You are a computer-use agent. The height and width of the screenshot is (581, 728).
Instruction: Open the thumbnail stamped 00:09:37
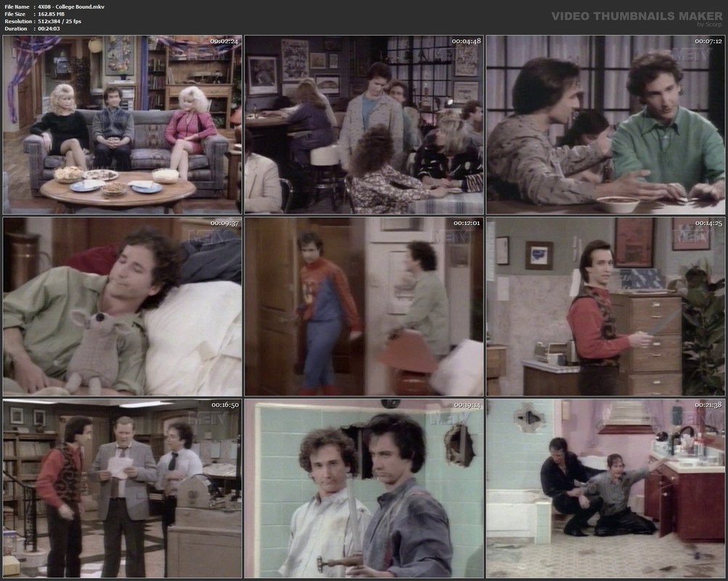[123, 306]
